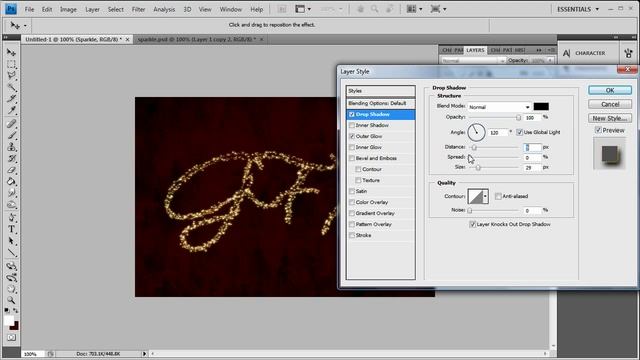
Task: Enable the Stroke checkbox
Action: (x=352, y=236)
